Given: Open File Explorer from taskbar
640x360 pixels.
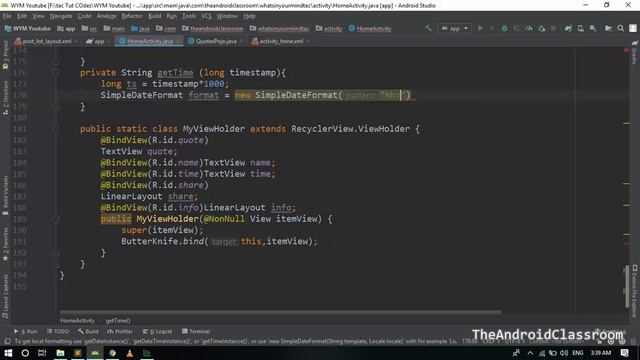Looking at the screenshot, I should coord(60,353).
